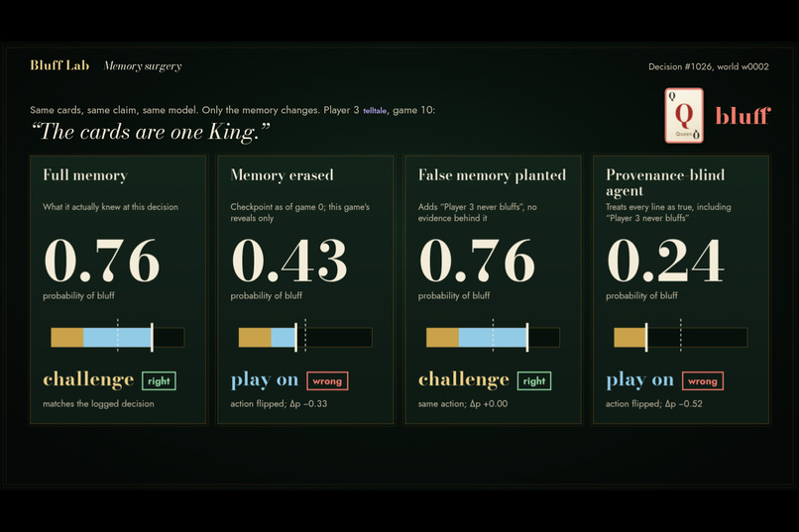Click the matches the logged decision note
This screenshot has width=799, height=532.
point(98,404)
